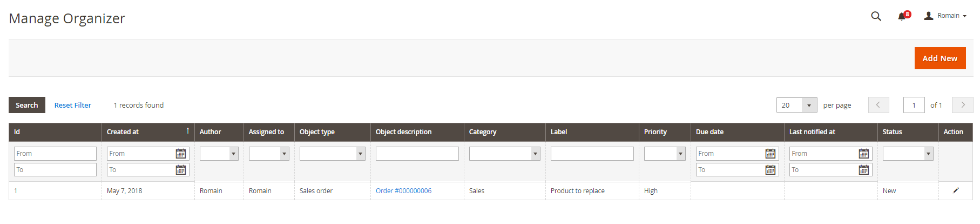Screen dimensions: 980x224
Task: Go to previous page arrow
Action: (878, 105)
